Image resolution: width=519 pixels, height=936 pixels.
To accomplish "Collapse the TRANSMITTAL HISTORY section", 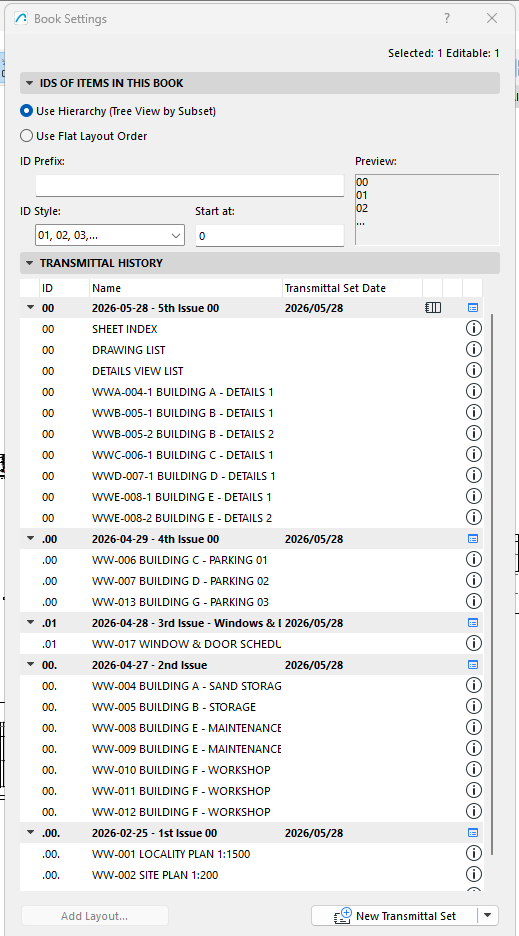I will click(30, 263).
